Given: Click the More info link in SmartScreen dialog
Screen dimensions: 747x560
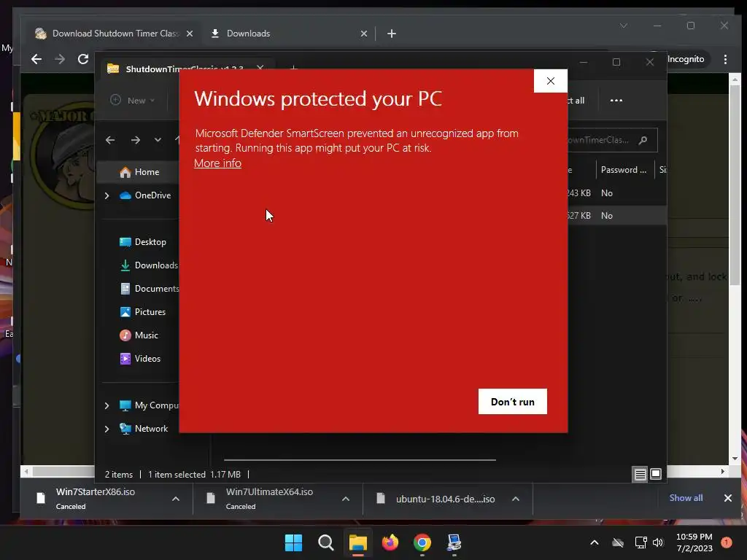Looking at the screenshot, I should pos(217,163).
